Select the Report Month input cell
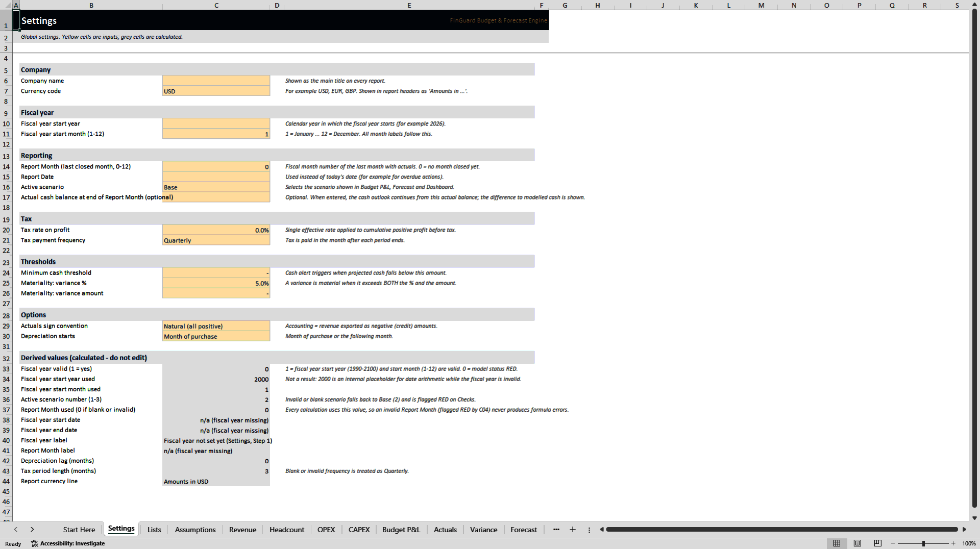 (x=216, y=166)
